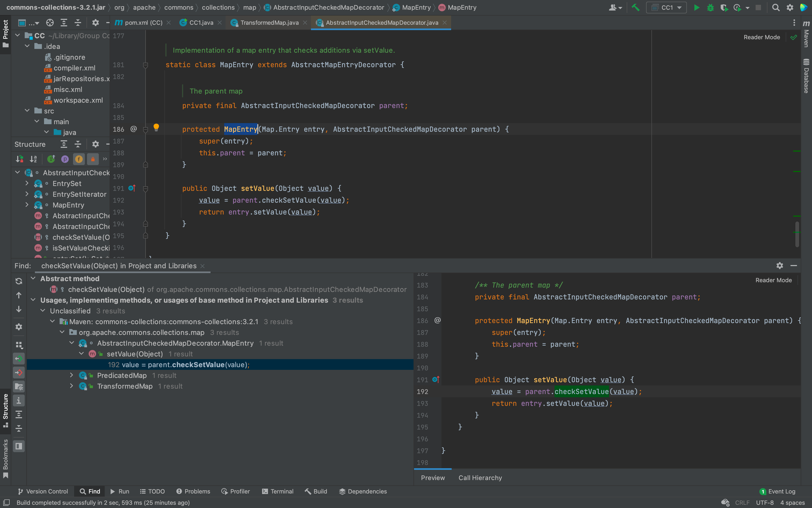Image resolution: width=812 pixels, height=508 pixels.
Task: Click code analysis checkmark indicator
Action: point(793,37)
